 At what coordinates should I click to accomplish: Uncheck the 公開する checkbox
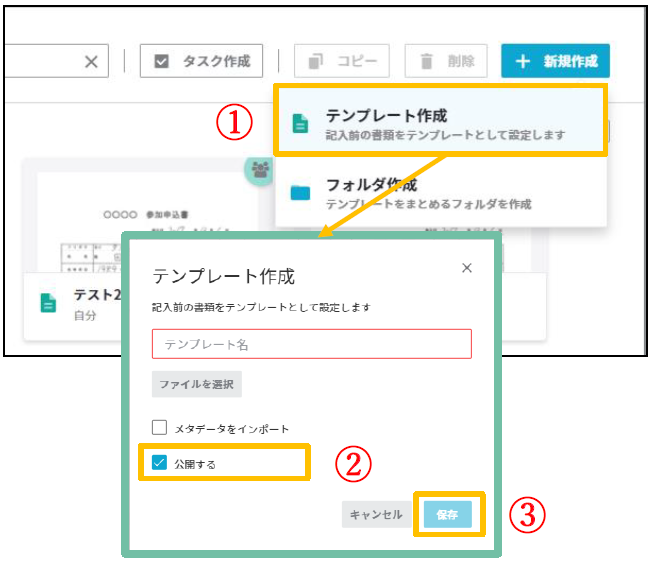(x=160, y=463)
